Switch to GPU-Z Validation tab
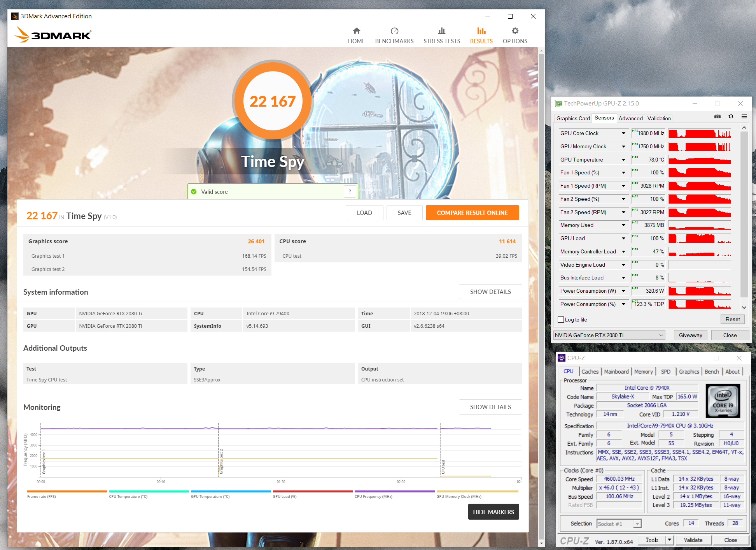The width and height of the screenshot is (756, 550). [659, 118]
